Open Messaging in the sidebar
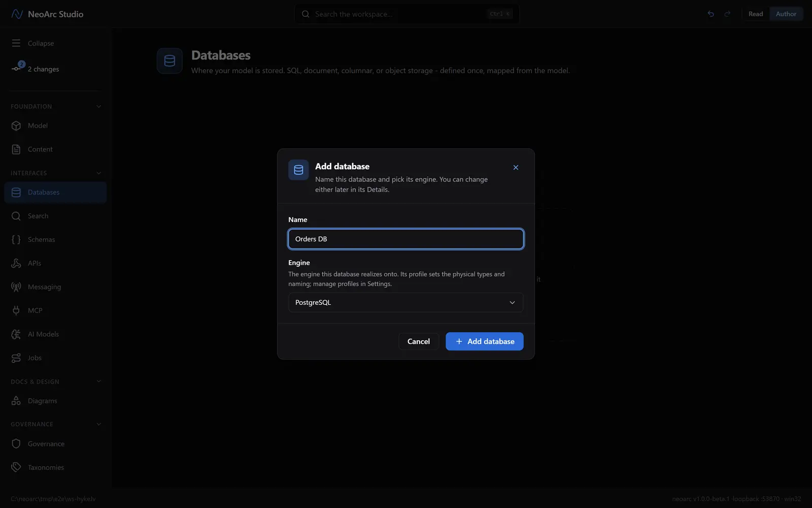Viewport: 812px width, 508px height. [55, 287]
